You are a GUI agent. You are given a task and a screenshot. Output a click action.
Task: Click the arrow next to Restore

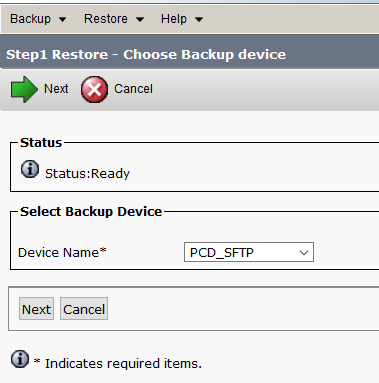click(x=140, y=20)
